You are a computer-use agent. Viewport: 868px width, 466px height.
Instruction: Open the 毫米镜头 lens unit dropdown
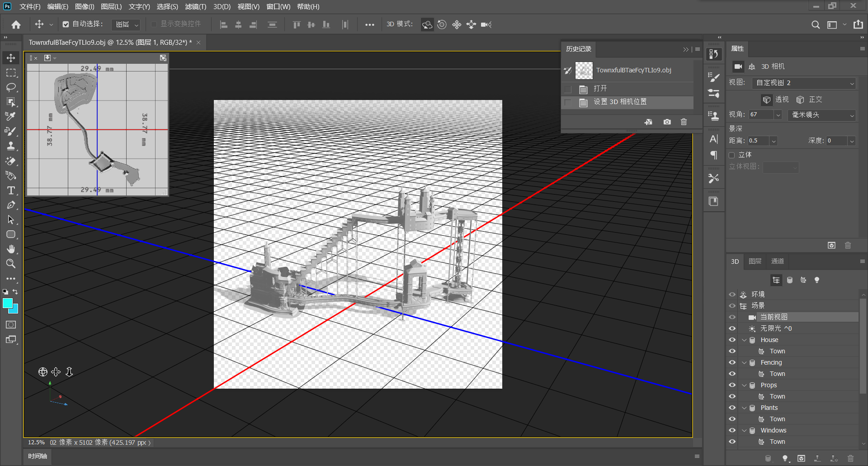(x=822, y=115)
